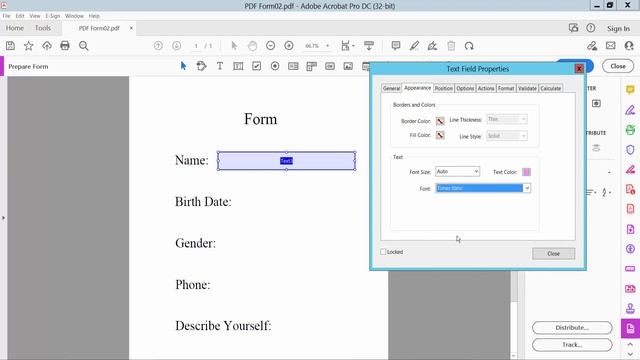Click the Track button
The height and width of the screenshot is (360, 640).
click(572, 344)
